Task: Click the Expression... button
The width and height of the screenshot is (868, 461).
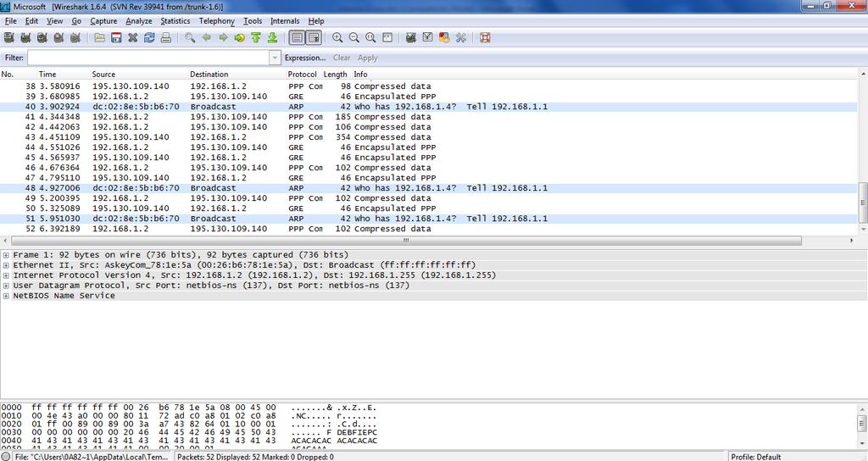Action: [x=305, y=58]
